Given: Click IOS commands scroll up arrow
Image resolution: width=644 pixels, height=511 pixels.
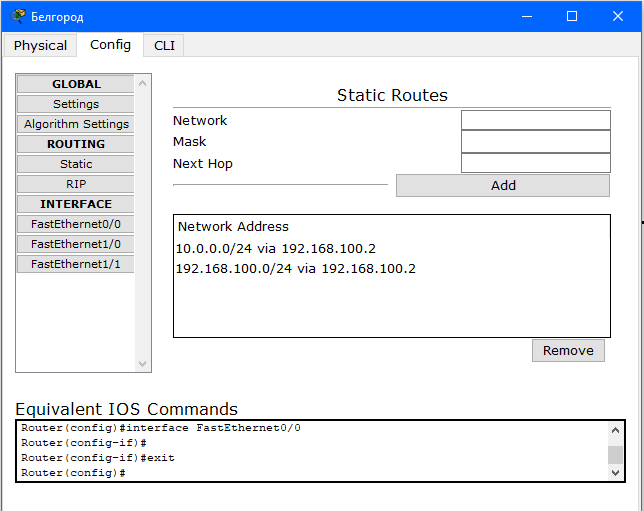Looking at the screenshot, I should (615, 430).
